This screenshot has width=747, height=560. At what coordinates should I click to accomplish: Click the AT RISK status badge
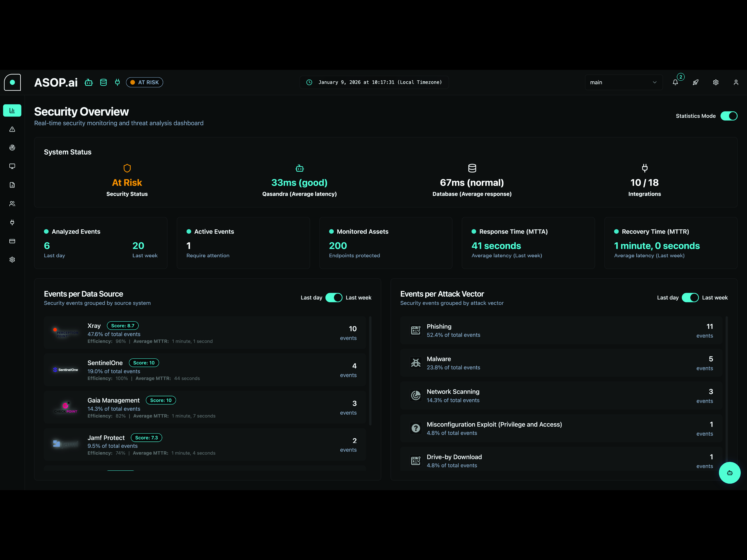pos(145,82)
